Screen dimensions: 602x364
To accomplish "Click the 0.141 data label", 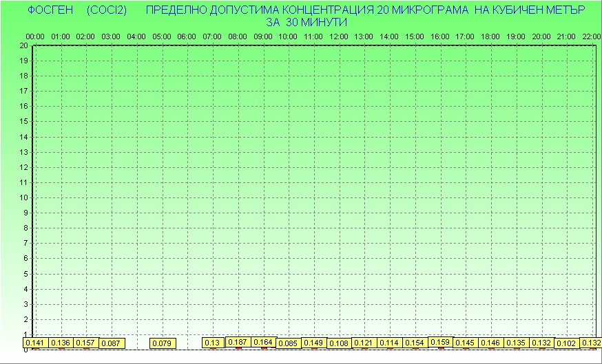I will (x=33, y=343).
